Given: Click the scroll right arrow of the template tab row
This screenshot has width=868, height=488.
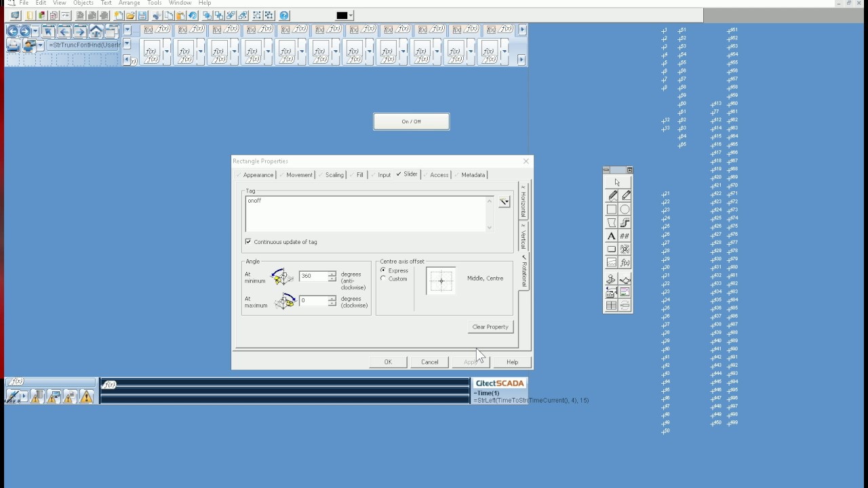Looking at the screenshot, I should click(522, 30).
